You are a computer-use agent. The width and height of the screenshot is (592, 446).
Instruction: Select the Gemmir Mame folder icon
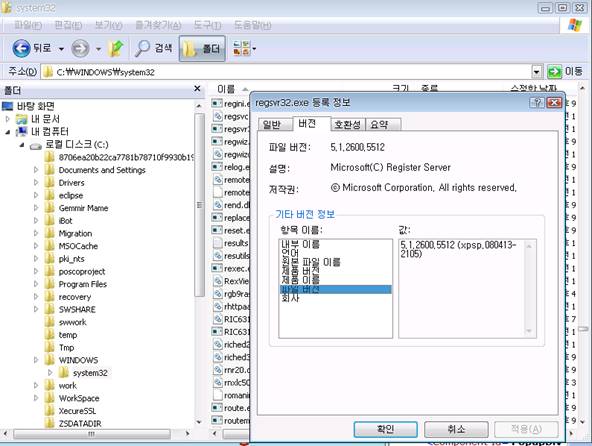tap(49, 208)
